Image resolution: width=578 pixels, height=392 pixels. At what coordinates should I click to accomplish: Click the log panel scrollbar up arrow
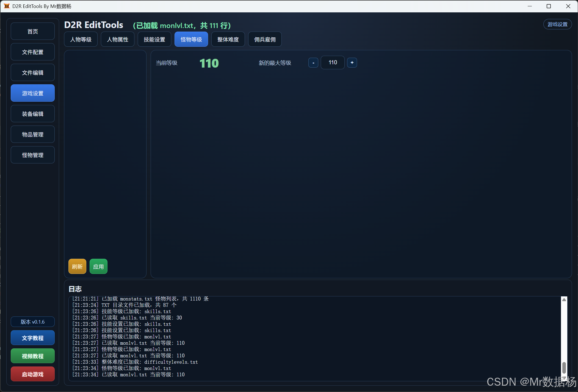point(564,300)
